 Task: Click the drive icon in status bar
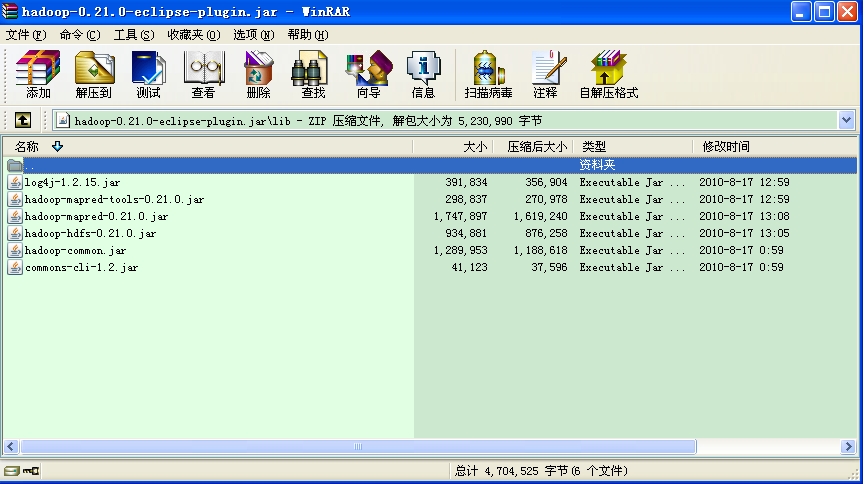pyautogui.click(x=12, y=471)
